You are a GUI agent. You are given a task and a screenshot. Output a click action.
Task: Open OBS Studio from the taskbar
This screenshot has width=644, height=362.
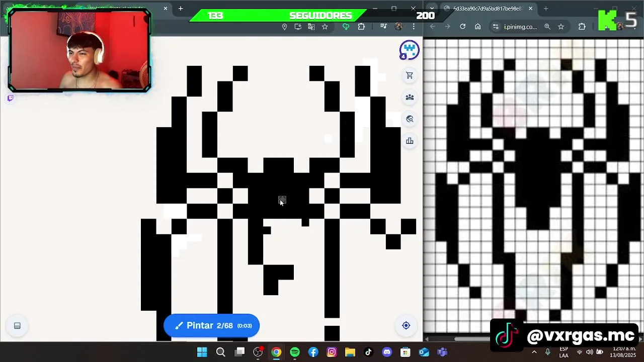(258, 352)
